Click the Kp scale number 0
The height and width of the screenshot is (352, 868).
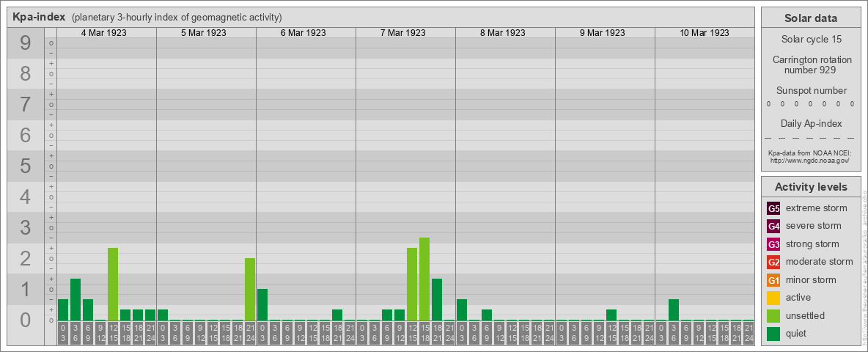(26, 320)
